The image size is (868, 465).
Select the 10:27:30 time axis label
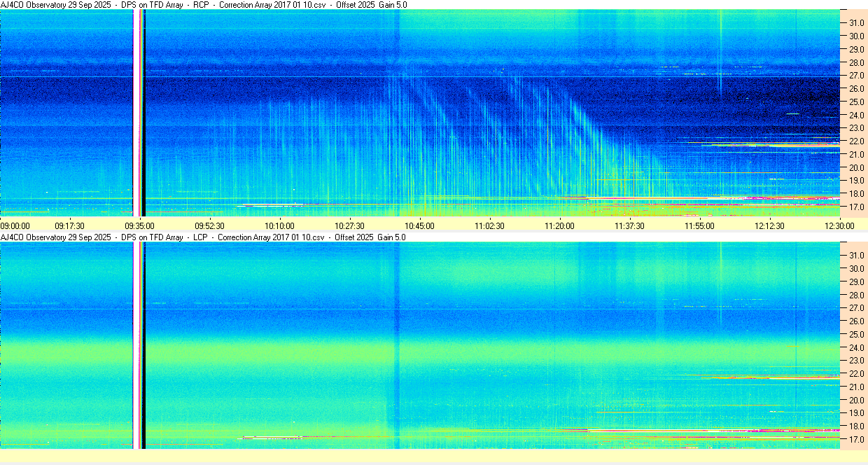coord(349,225)
